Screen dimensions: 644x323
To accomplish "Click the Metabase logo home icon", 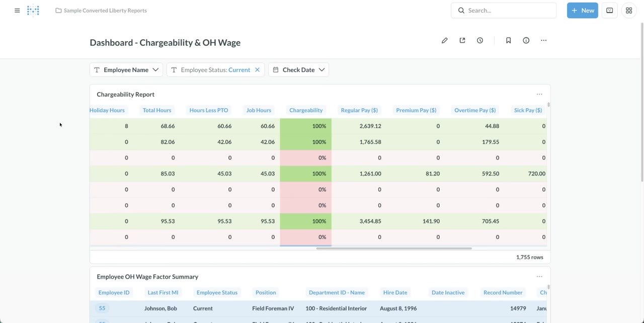I will click(x=33, y=10).
